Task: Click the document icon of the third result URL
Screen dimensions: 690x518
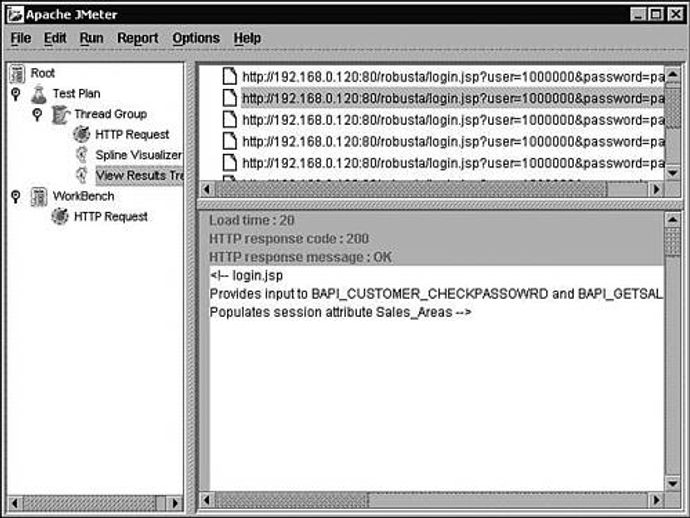Action: 229,120
